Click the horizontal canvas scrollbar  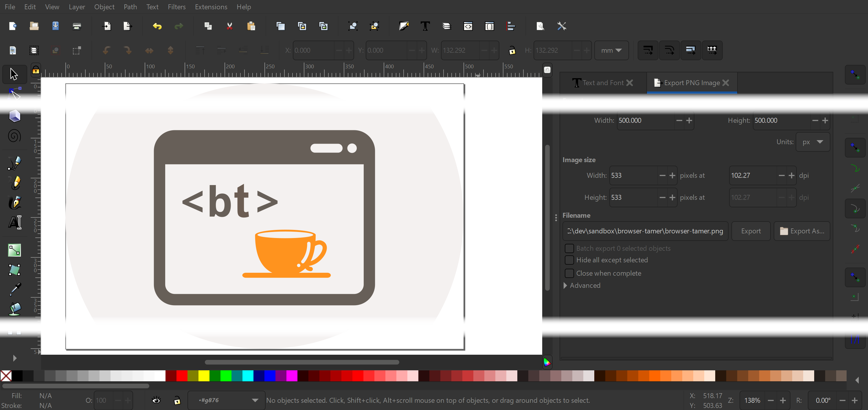tap(302, 362)
